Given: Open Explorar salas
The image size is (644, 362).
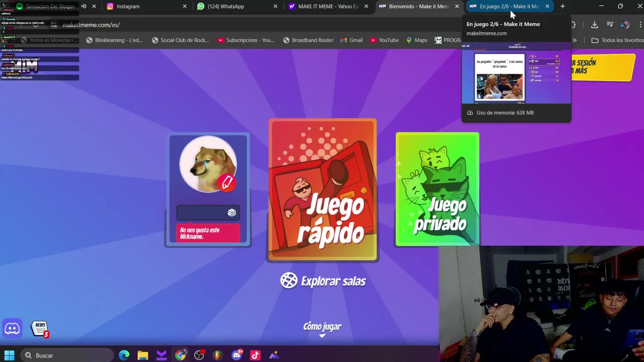Looking at the screenshot, I should pos(323,281).
